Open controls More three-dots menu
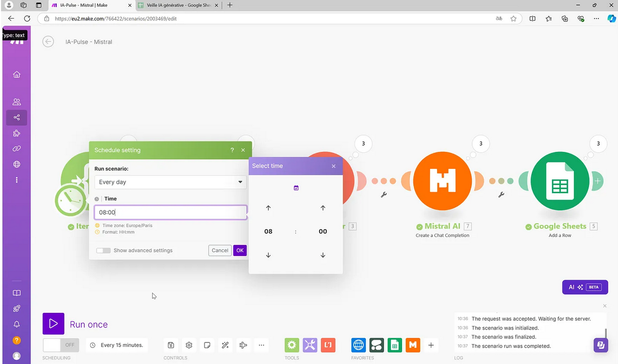618x364 pixels. [x=261, y=345]
